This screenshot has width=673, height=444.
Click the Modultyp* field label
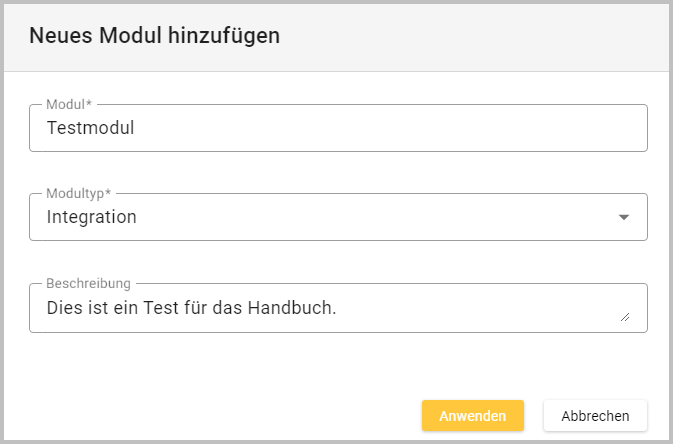click(x=79, y=194)
